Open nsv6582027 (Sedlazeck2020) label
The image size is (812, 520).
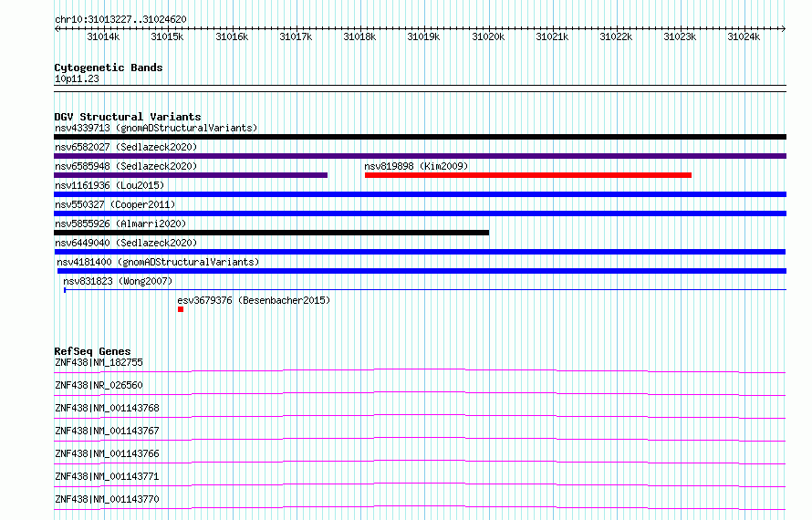pos(126,147)
